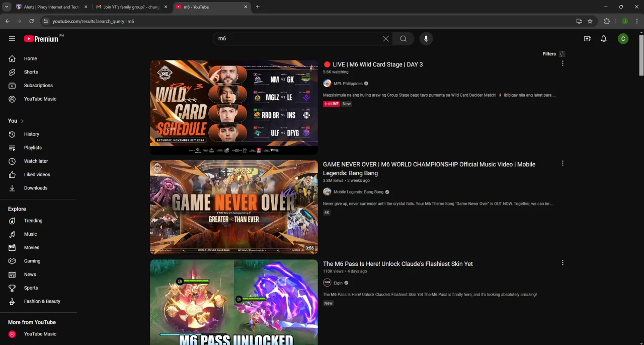Click the 4K badge on second result
This screenshot has height=345, width=644.
tap(327, 213)
